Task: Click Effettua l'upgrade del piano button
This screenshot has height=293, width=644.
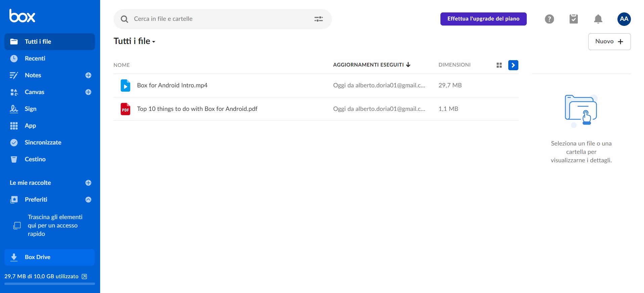Action: click(483, 19)
